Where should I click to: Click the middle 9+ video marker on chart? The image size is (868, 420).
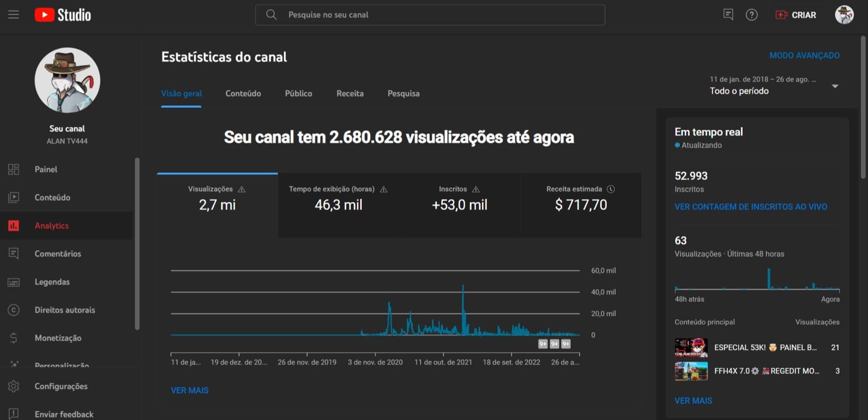click(x=554, y=343)
